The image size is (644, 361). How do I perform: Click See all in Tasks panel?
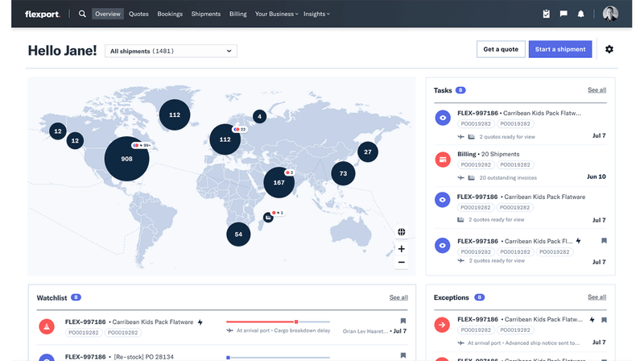[x=597, y=90]
